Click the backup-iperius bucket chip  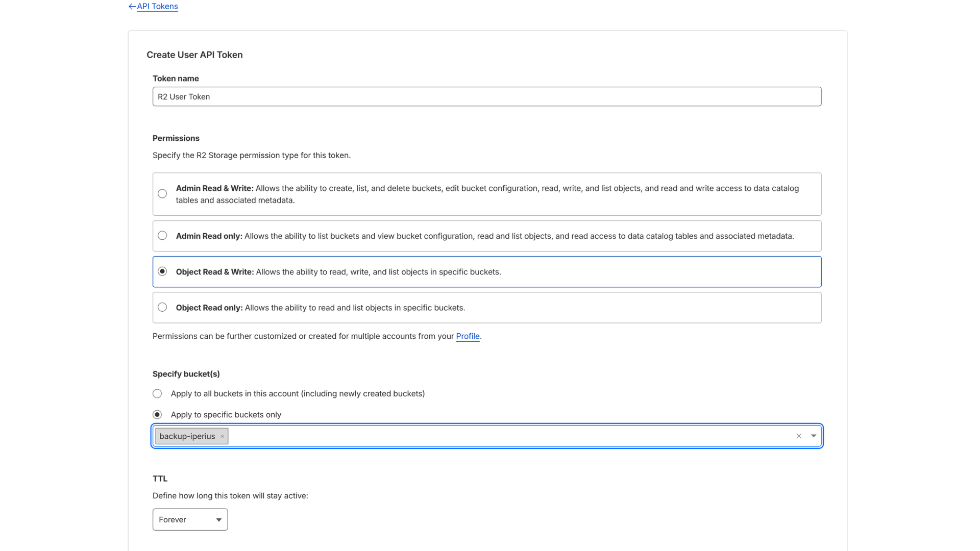[x=187, y=436]
